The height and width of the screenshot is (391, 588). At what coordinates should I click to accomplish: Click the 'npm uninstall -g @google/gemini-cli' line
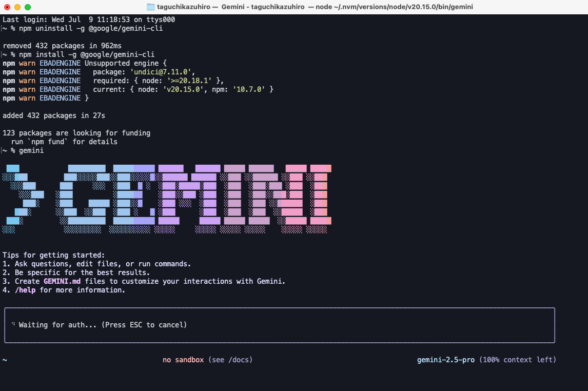pos(91,29)
